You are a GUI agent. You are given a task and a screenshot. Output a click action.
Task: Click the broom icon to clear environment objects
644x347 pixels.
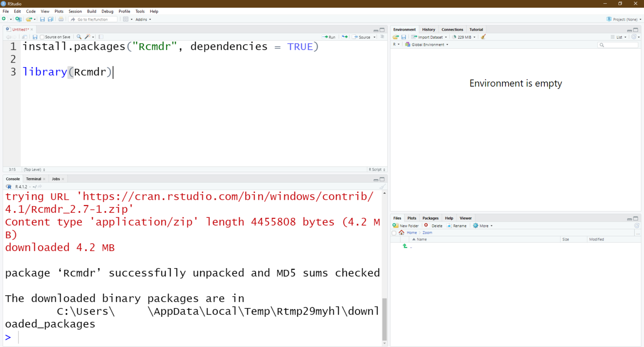[483, 37]
